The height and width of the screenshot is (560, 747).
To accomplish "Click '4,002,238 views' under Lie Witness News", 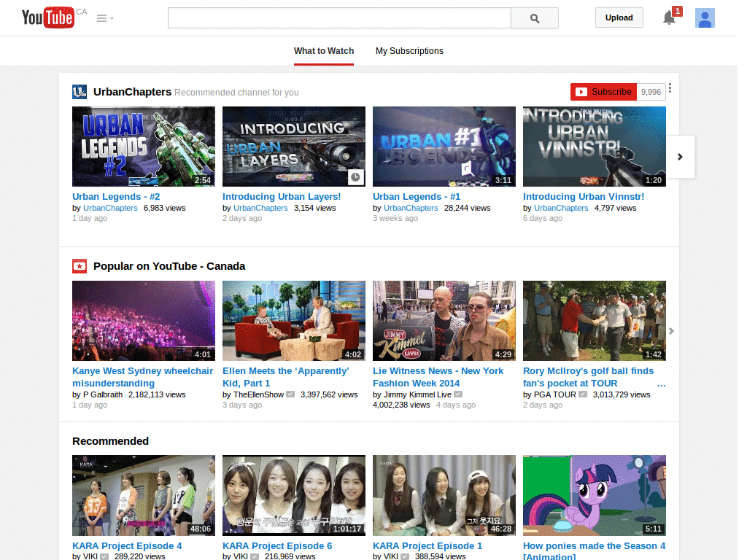I will 401,405.
